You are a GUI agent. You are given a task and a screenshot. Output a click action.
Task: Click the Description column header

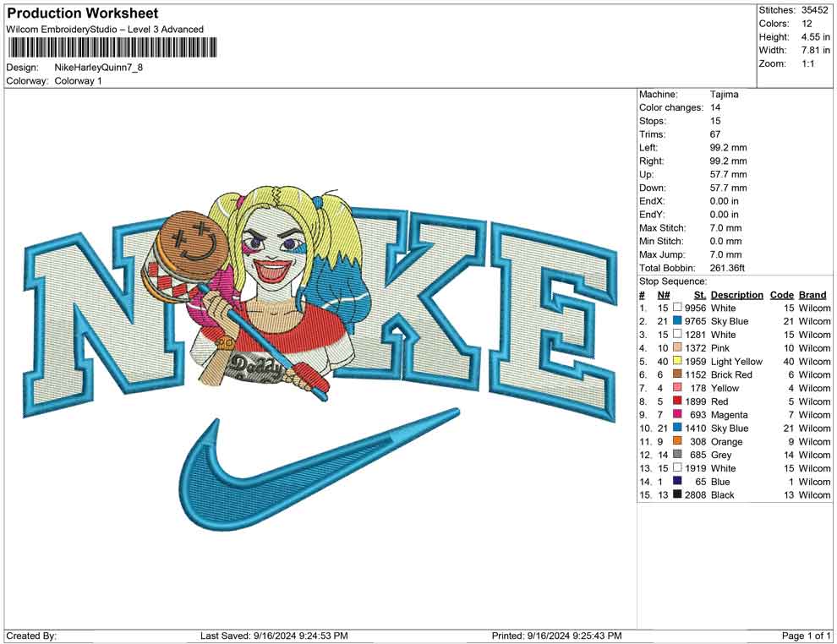(736, 294)
